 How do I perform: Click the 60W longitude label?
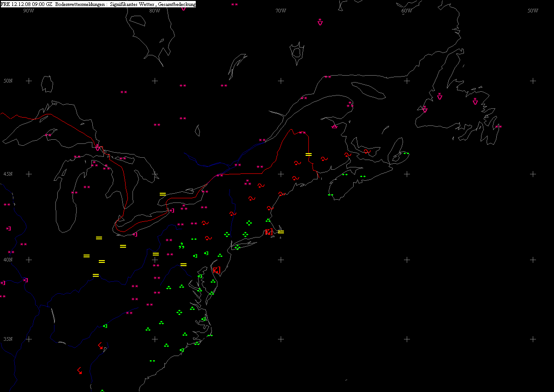tap(406, 11)
